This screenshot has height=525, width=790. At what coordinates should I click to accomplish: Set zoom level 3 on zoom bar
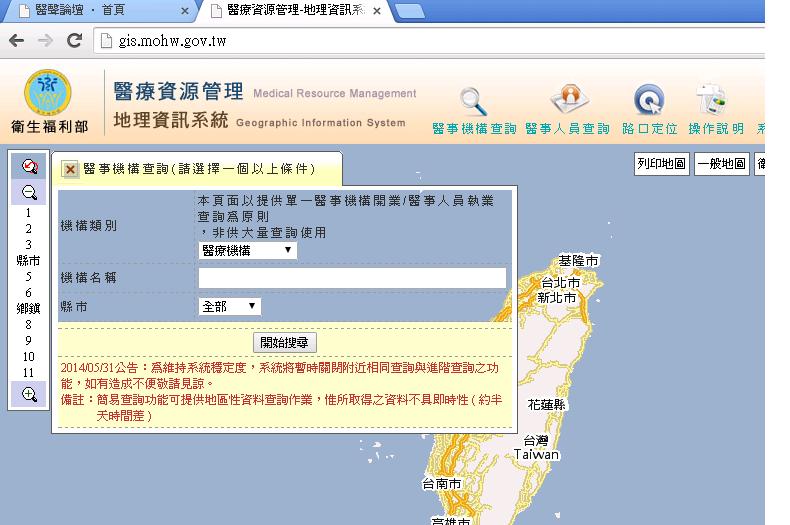point(29,245)
